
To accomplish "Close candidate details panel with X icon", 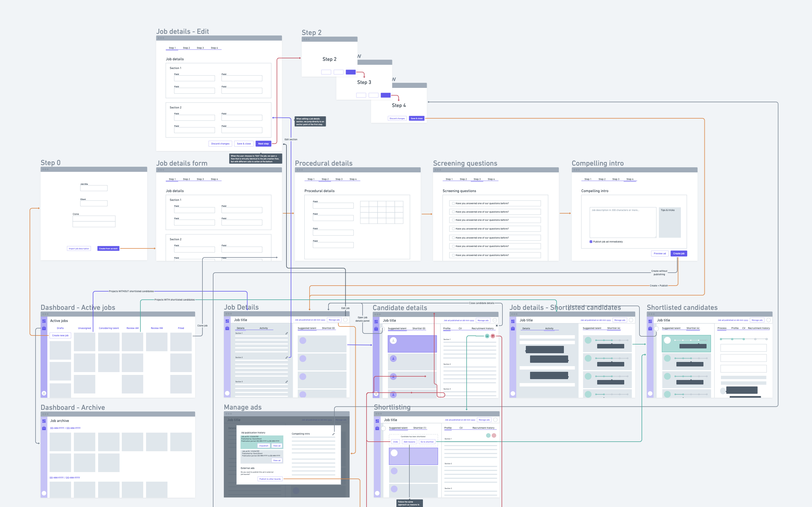I will pos(497,326).
